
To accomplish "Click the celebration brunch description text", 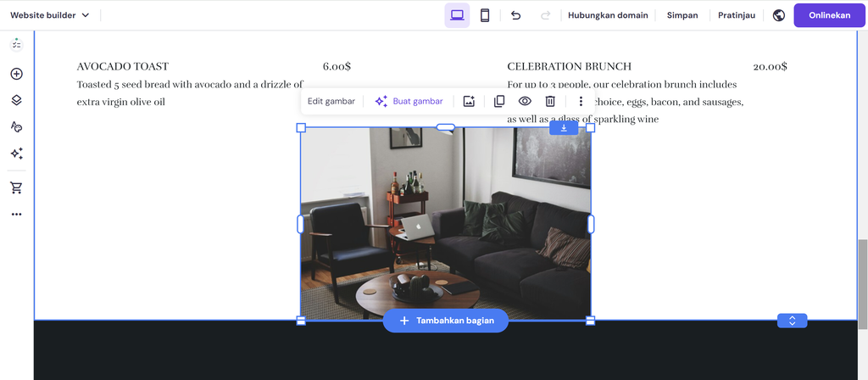I will point(626,102).
